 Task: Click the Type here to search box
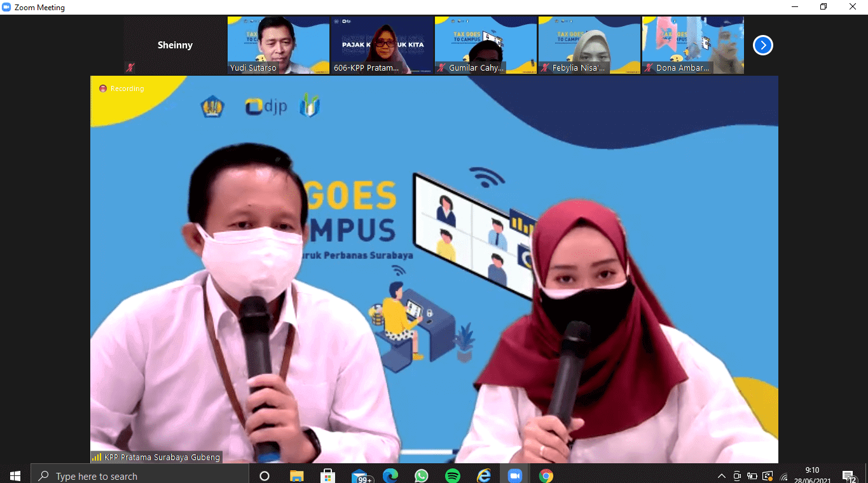140,475
